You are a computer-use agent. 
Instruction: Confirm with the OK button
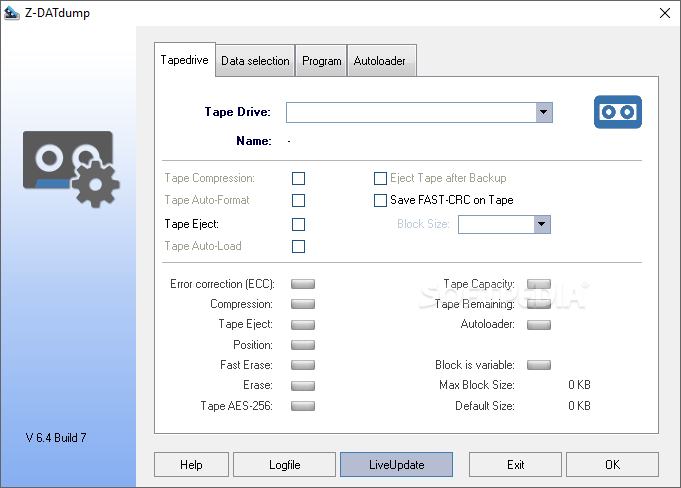coord(612,465)
